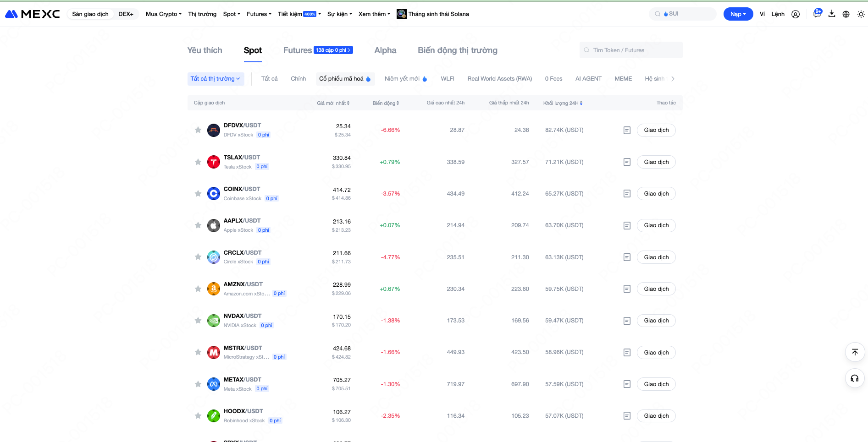The image size is (868, 442).
Task: Click the Amazon xStock logo
Action: coord(214,289)
